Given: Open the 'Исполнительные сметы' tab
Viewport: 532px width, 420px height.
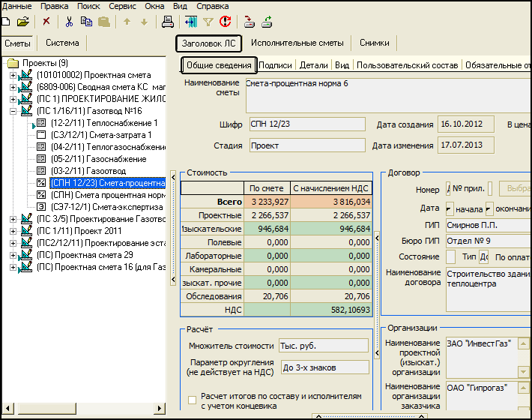Looking at the screenshot, I should coord(297,43).
